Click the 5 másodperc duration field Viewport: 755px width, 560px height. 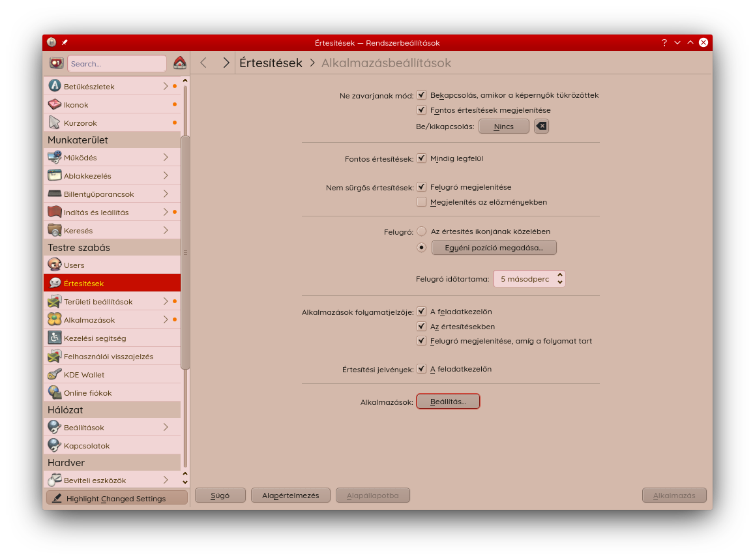pyautogui.click(x=529, y=279)
